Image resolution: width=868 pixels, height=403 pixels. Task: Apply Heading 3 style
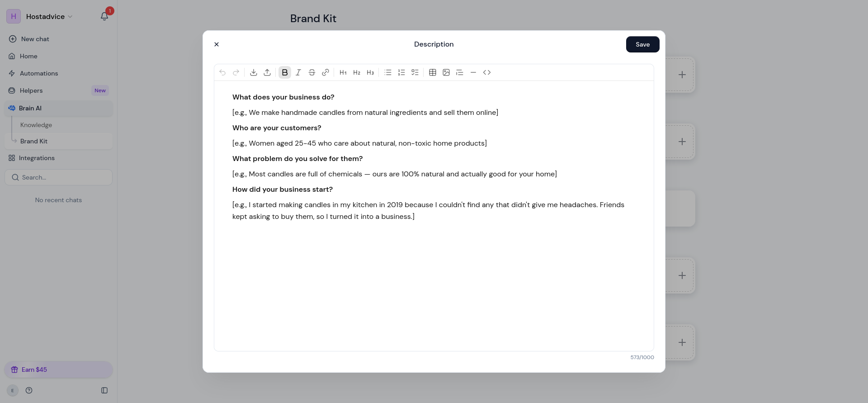point(370,72)
